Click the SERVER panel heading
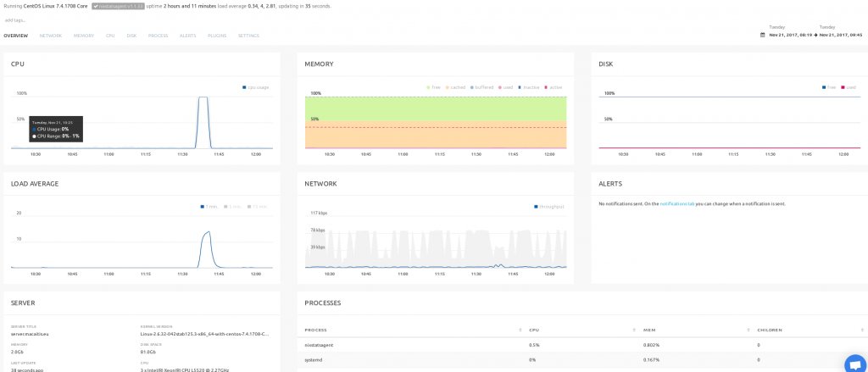Viewport: 868px width, 372px height. point(23,303)
